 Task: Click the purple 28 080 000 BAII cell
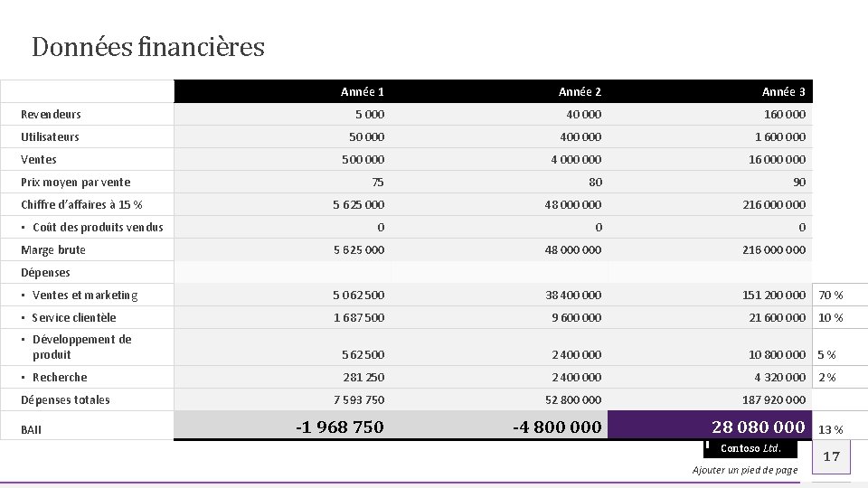pos(710,426)
